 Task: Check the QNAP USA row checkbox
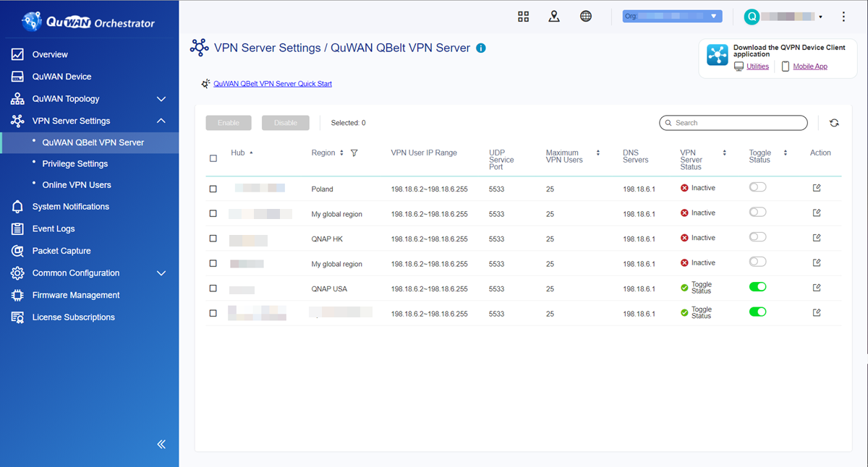[x=213, y=288]
